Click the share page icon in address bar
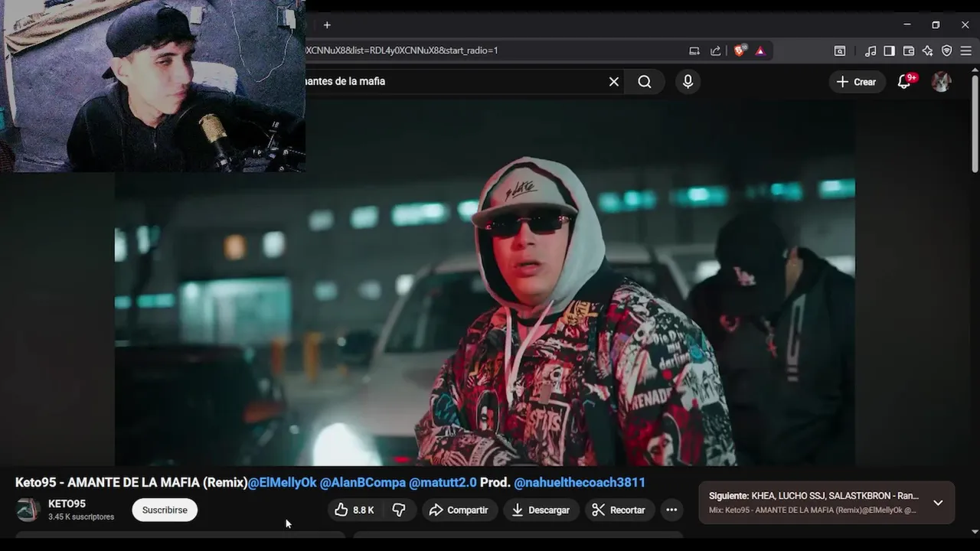This screenshot has height=551, width=980. (x=715, y=51)
